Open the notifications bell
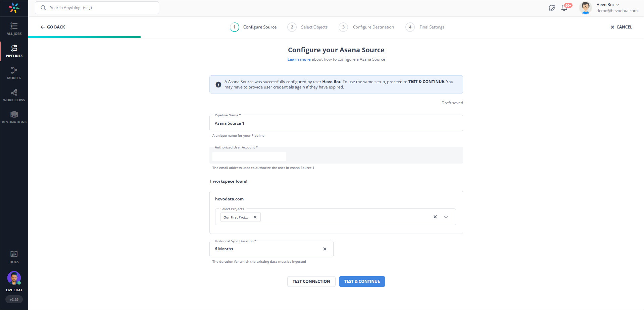This screenshot has width=644, height=310. (564, 8)
